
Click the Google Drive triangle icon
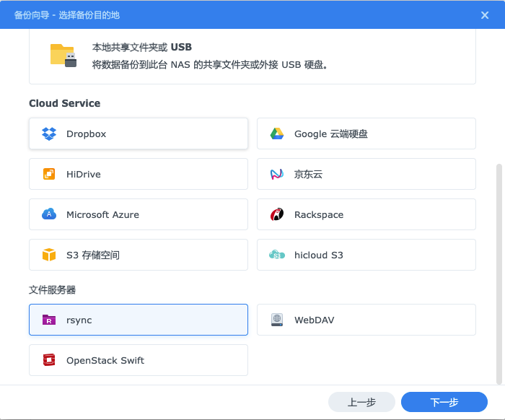(277, 134)
